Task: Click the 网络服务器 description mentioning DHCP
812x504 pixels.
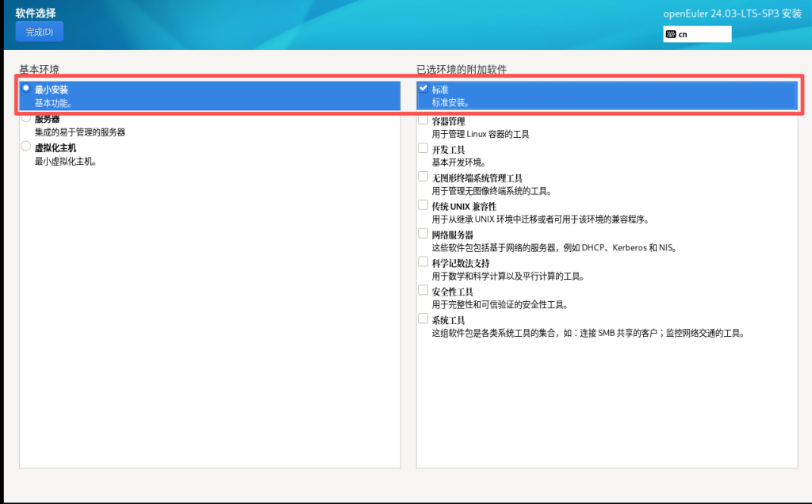Action: pos(553,248)
